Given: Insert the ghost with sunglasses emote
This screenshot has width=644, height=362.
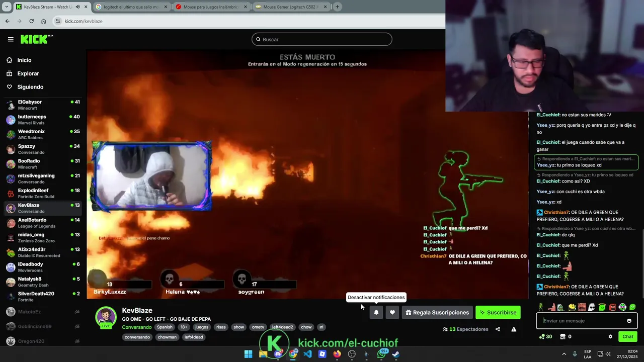Looking at the screenshot, I should [x=592, y=307].
